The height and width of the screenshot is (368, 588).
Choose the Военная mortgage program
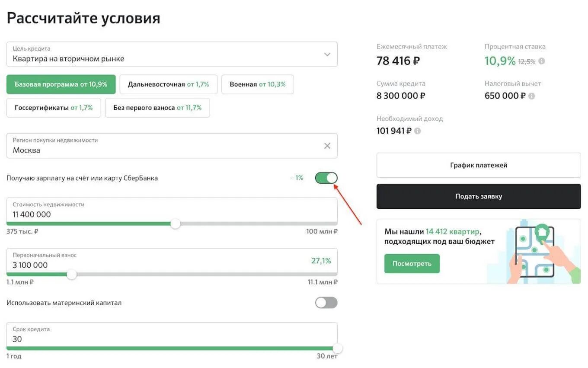(x=257, y=84)
